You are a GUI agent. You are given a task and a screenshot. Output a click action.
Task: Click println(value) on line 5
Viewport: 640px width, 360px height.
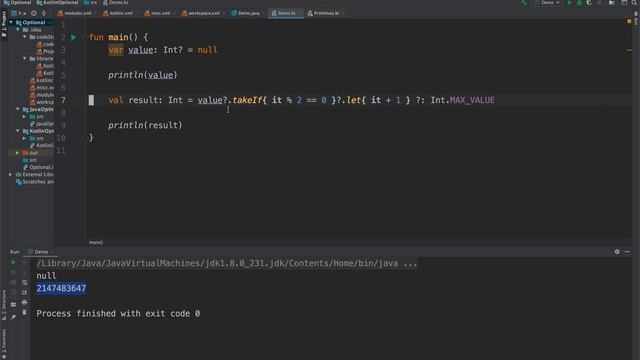(x=142, y=75)
